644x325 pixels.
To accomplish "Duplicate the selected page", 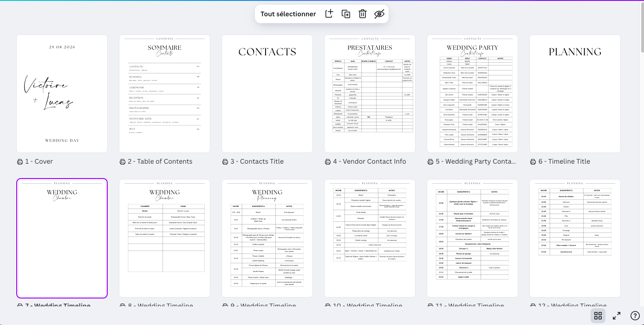I will click(x=346, y=14).
